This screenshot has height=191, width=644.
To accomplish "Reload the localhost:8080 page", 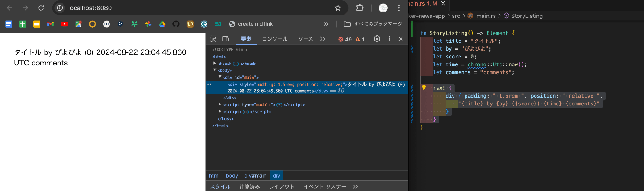I will click(x=41, y=8).
